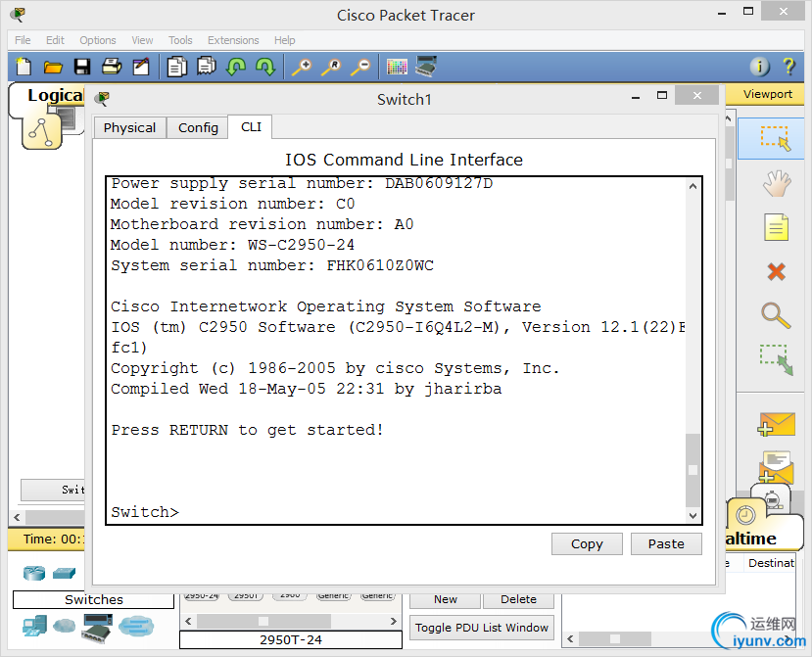Zoom in with magnifier plus icon
This screenshot has width=812, height=657.
click(x=302, y=68)
